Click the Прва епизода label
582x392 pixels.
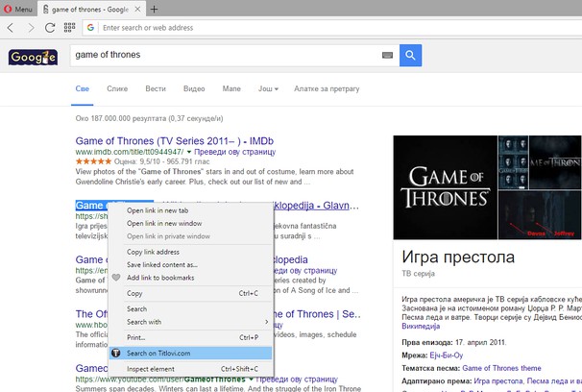(427, 342)
